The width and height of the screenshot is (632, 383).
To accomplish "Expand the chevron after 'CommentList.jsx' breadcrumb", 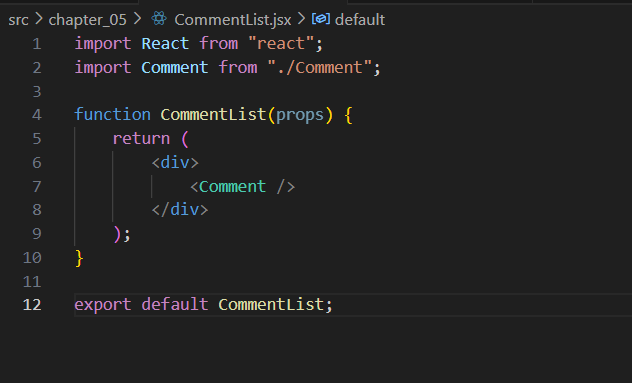I will click(301, 19).
